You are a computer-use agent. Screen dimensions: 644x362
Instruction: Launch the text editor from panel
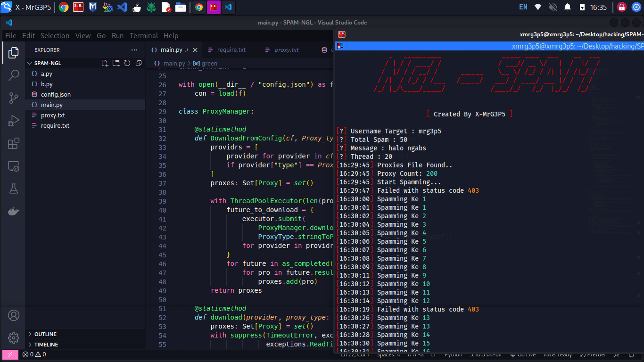(x=166, y=7)
